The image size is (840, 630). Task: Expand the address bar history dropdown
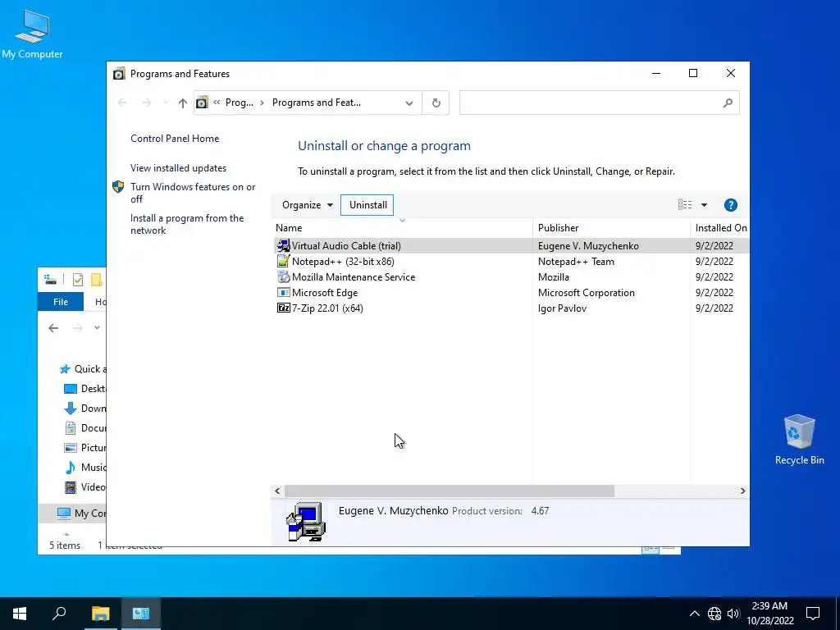409,103
